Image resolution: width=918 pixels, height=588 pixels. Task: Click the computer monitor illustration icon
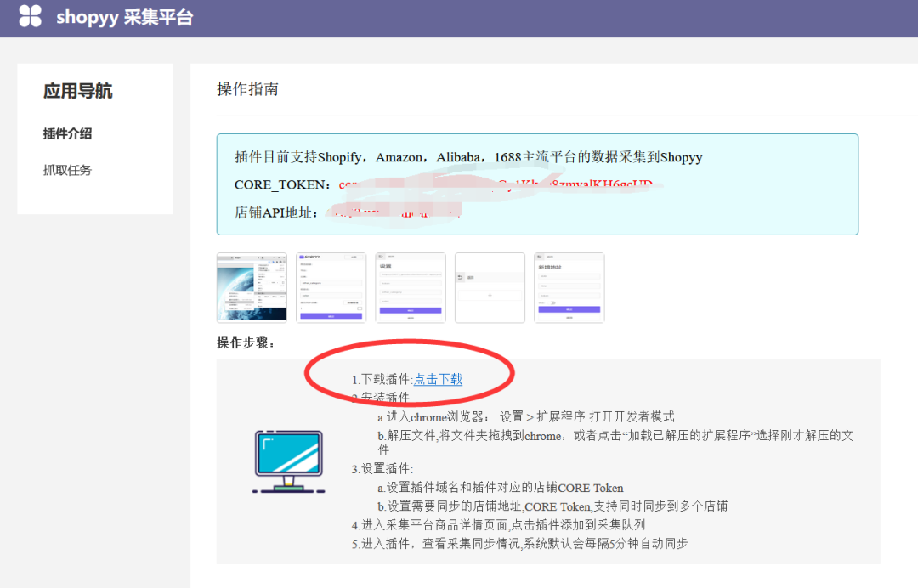point(288,460)
